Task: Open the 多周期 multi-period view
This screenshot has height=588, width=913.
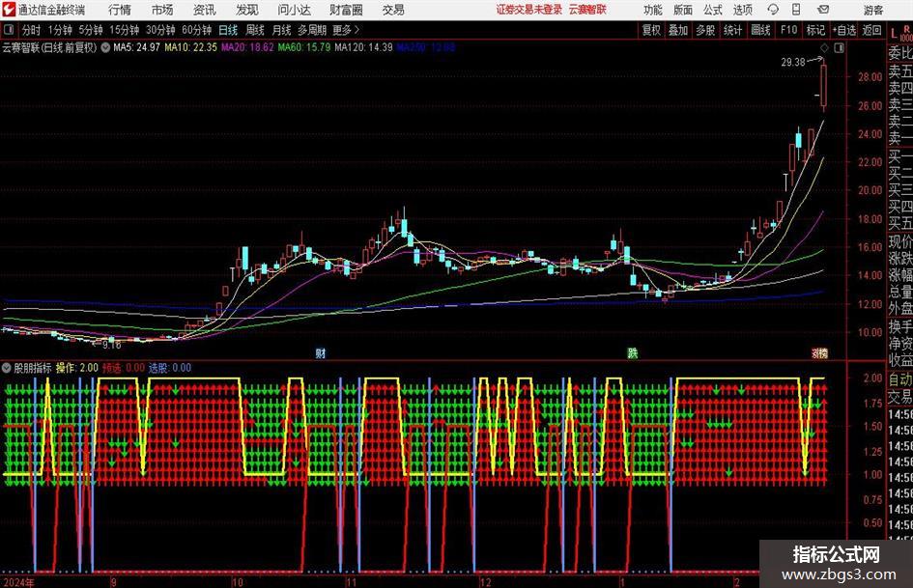Action: (312, 30)
